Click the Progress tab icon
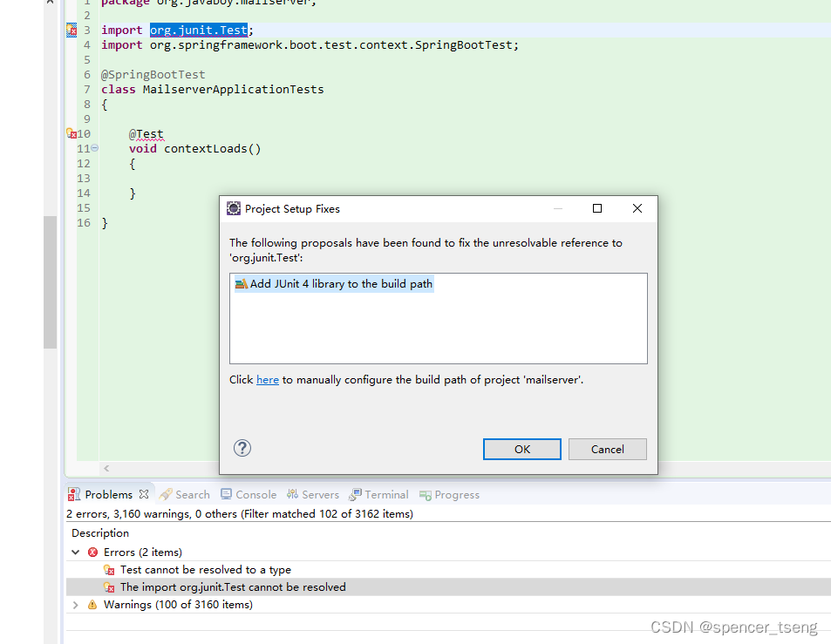Viewport: 831px width, 644px height. (425, 495)
